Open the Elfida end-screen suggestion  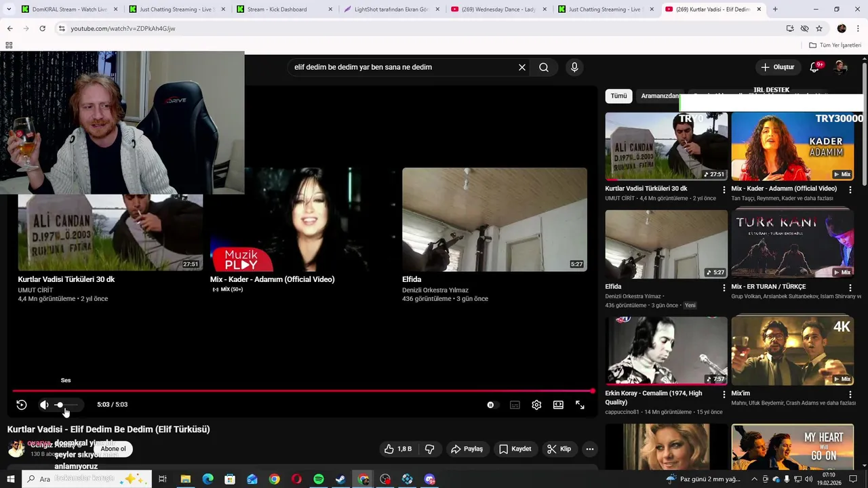point(494,220)
